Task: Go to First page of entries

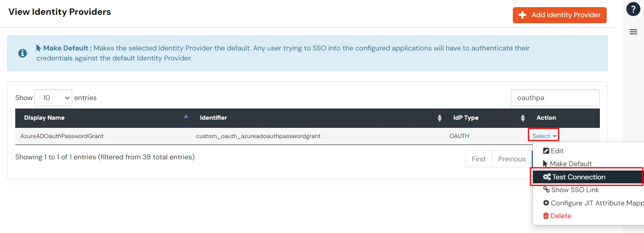Action: pos(479,159)
